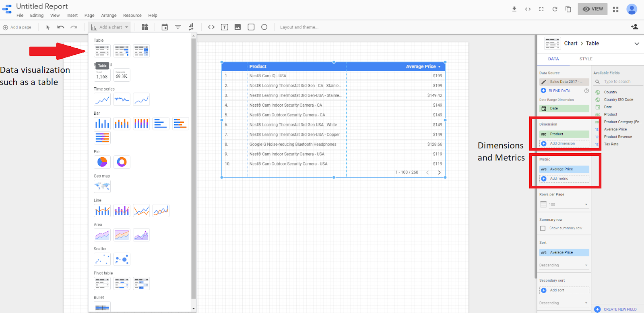
Task: Choose the scatter chart type
Action: click(102, 259)
